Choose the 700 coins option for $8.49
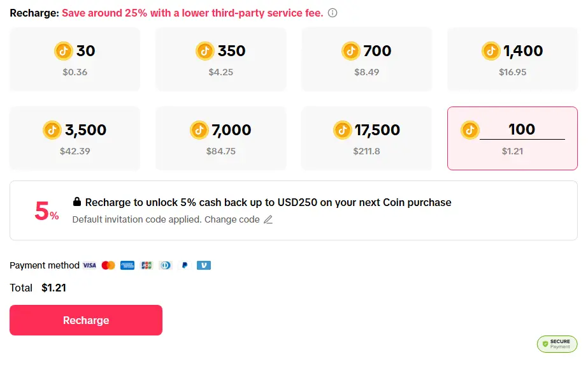 pyautogui.click(x=366, y=59)
